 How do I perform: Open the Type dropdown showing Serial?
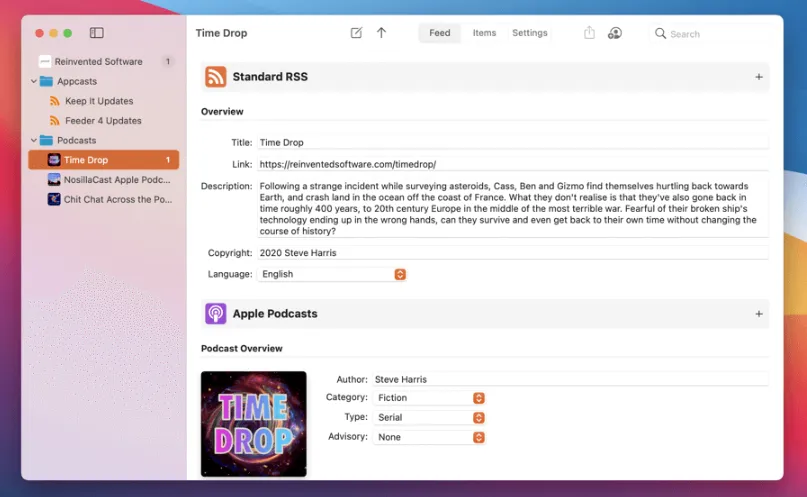click(429, 417)
